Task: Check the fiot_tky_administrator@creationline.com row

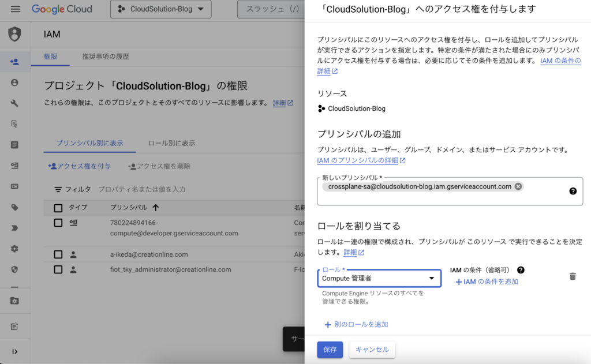Action: click(x=58, y=269)
